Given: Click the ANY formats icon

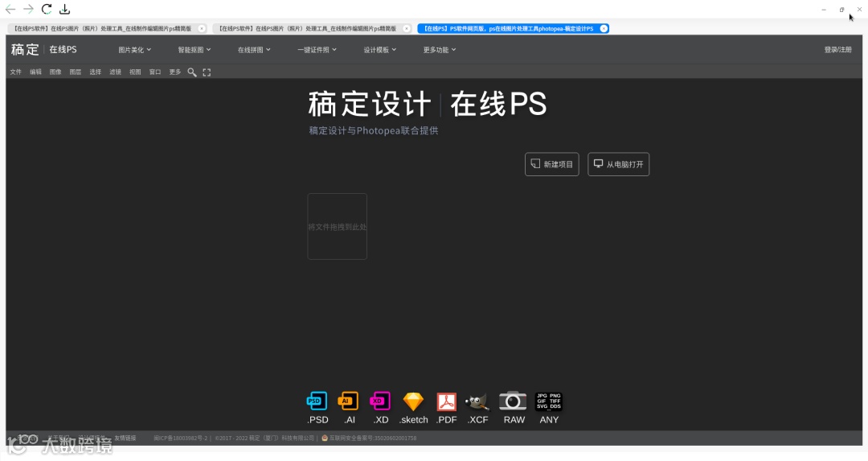Looking at the screenshot, I should point(549,401).
